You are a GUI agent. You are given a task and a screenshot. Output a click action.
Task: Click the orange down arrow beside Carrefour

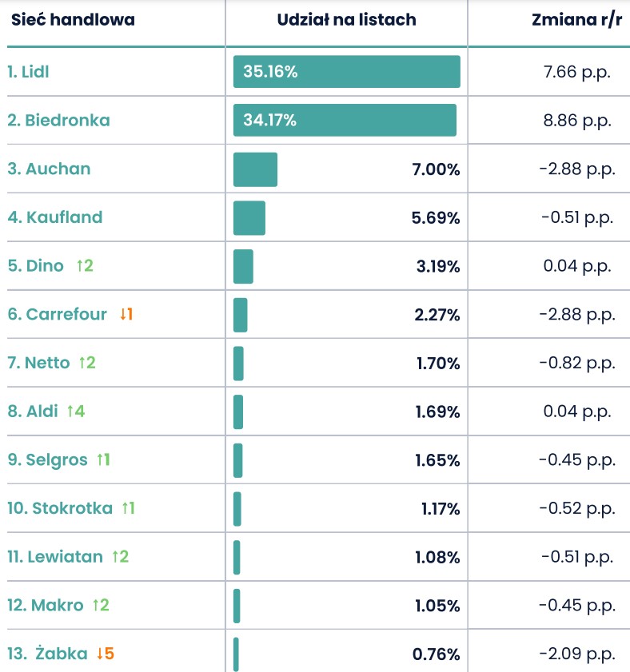point(126,314)
